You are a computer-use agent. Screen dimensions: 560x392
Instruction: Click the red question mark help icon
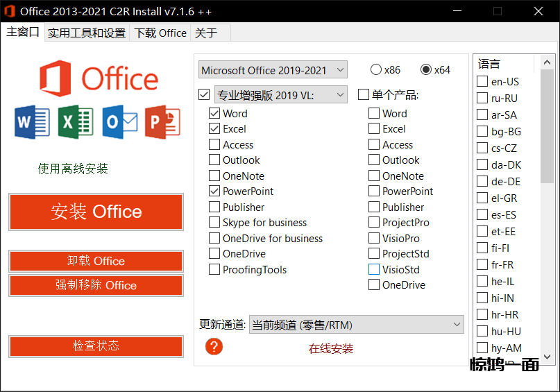click(214, 346)
